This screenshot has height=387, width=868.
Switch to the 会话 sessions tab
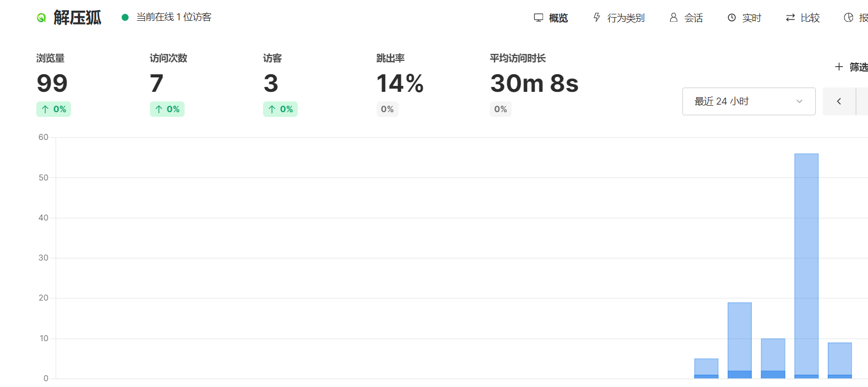point(686,18)
